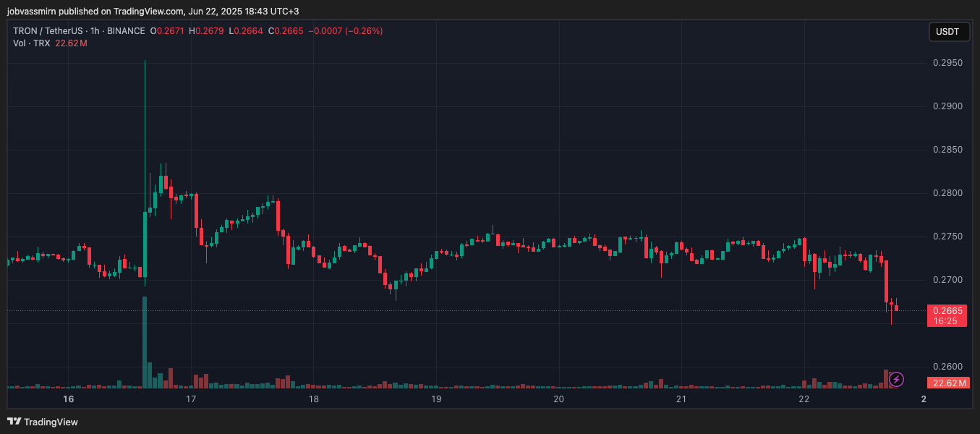
Task: Select date 22 on the time axis
Action: coord(804,399)
